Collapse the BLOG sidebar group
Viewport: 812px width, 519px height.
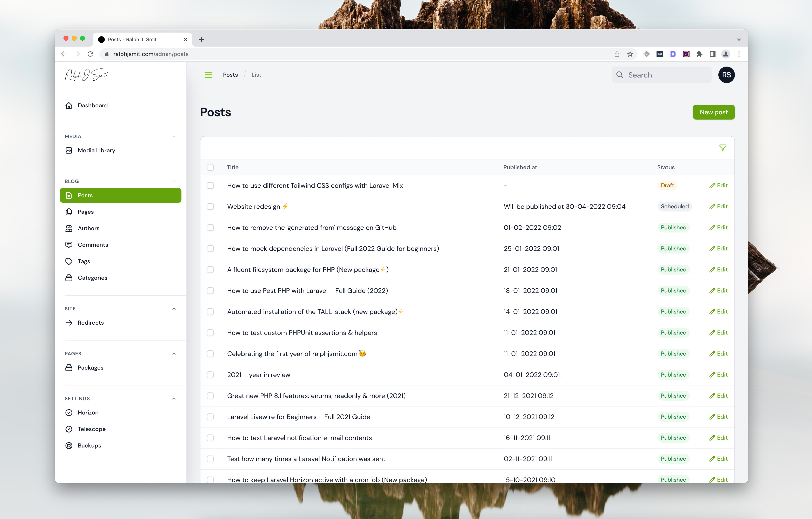coord(174,181)
